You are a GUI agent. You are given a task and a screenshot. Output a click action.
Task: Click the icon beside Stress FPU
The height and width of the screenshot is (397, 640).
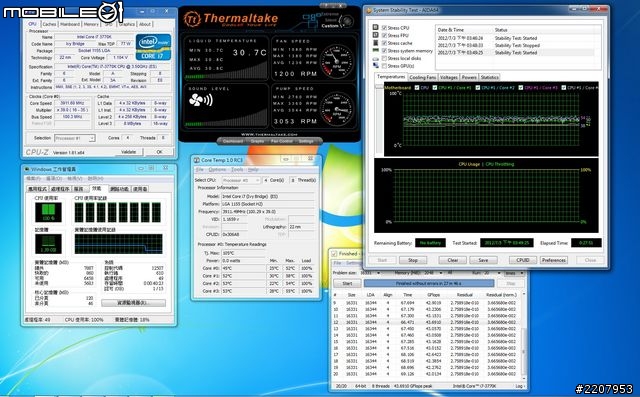click(x=376, y=35)
